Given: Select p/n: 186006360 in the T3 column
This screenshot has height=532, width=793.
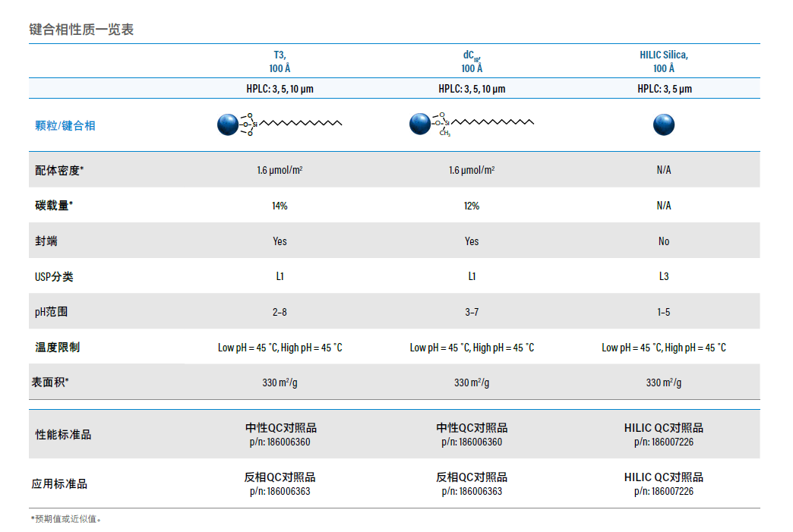Looking at the screenshot, I should click(280, 442).
